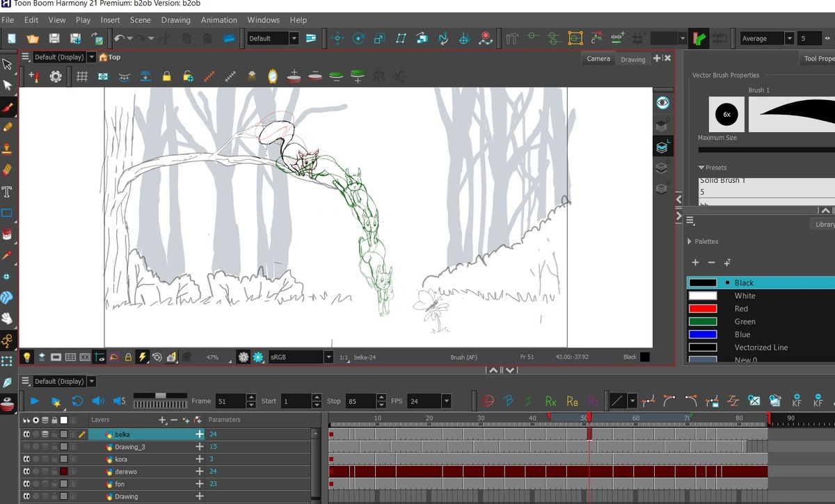This screenshot has height=504, width=835.
Task: Click the New scene icon
Action: click(x=11, y=39)
